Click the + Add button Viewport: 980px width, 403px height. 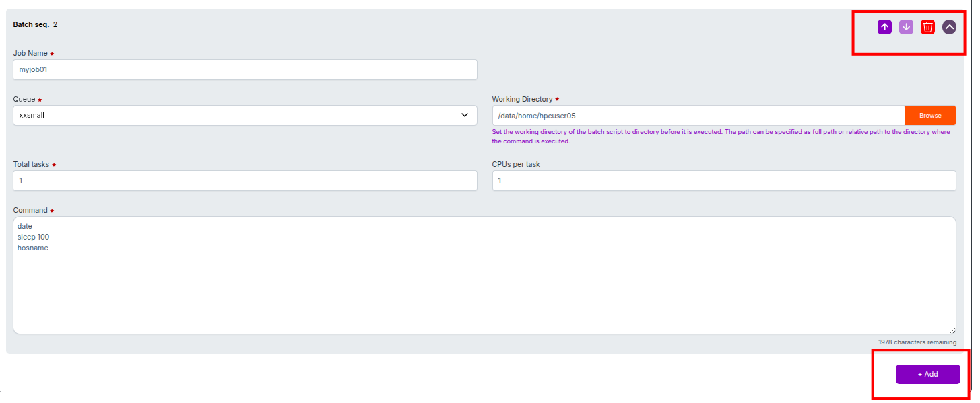(x=927, y=374)
